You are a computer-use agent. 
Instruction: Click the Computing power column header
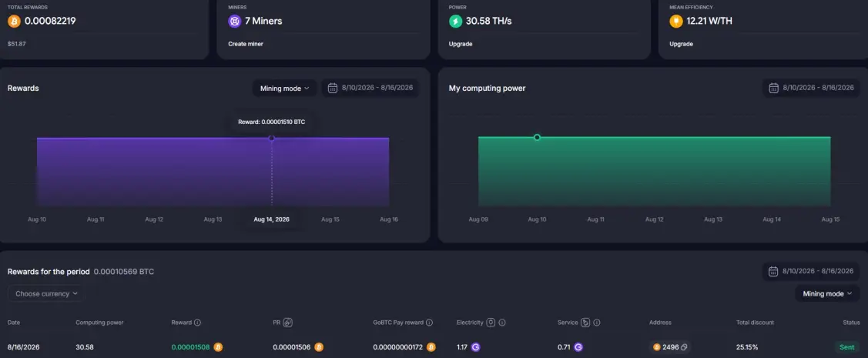99,323
